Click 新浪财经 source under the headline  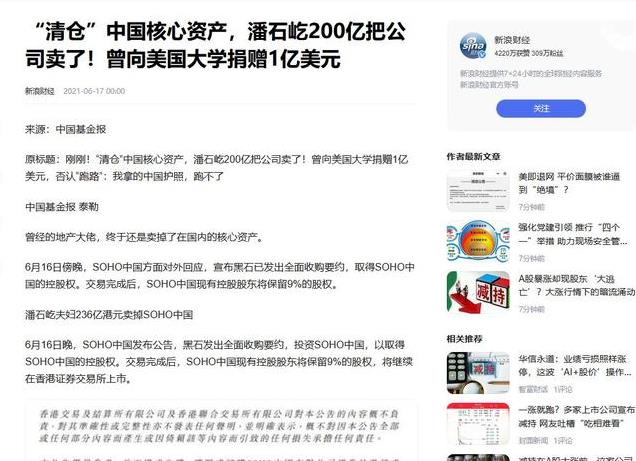click(x=39, y=91)
